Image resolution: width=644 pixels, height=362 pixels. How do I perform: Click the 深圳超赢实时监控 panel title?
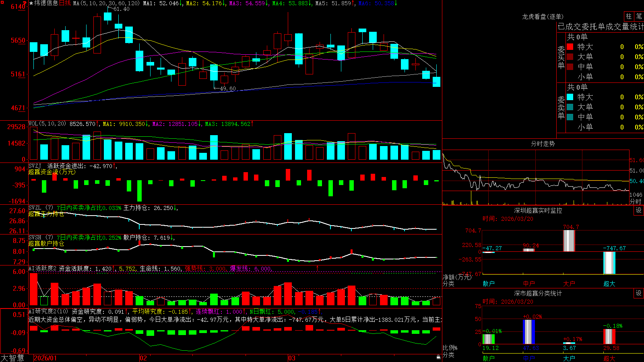[x=538, y=210]
